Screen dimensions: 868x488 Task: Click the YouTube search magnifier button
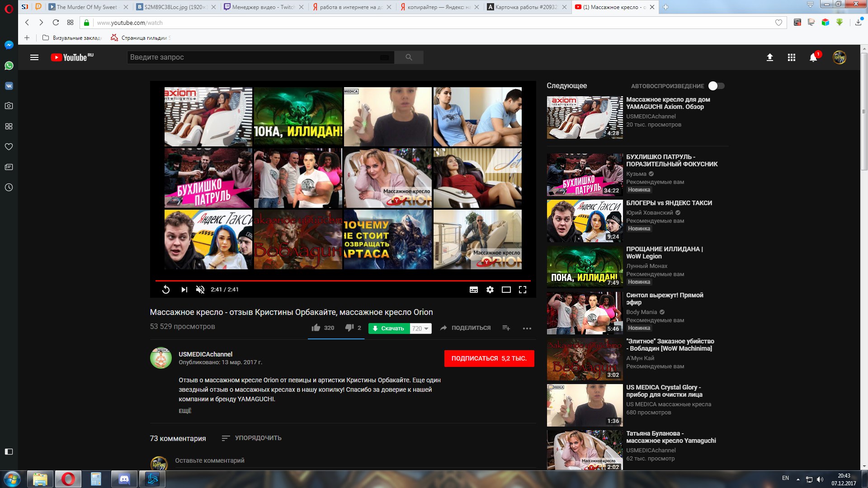pyautogui.click(x=409, y=57)
